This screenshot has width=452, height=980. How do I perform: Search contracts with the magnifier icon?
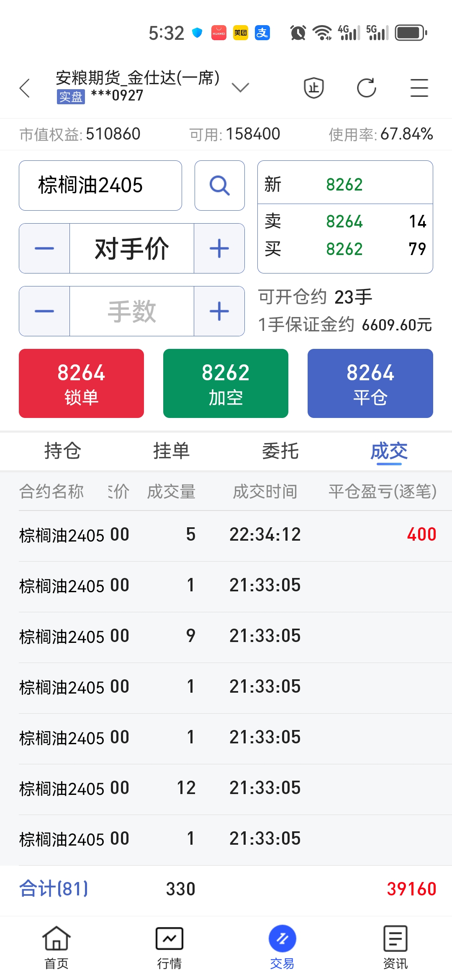(220, 186)
